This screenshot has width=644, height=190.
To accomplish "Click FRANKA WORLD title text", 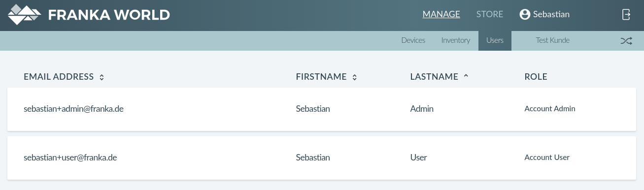I will tap(109, 15).
